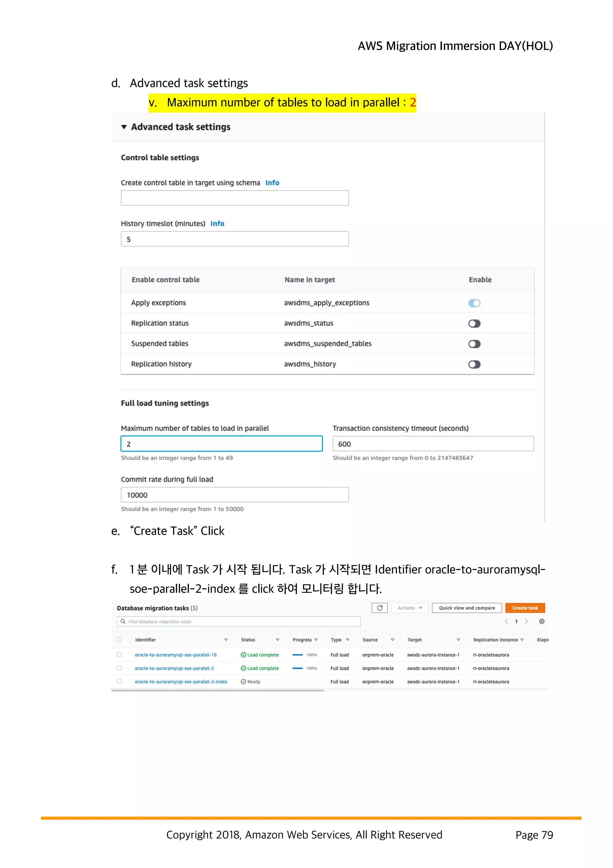This screenshot has height=868, width=613.
Task: Select Transaction consistency timeout field
Action: point(433,444)
